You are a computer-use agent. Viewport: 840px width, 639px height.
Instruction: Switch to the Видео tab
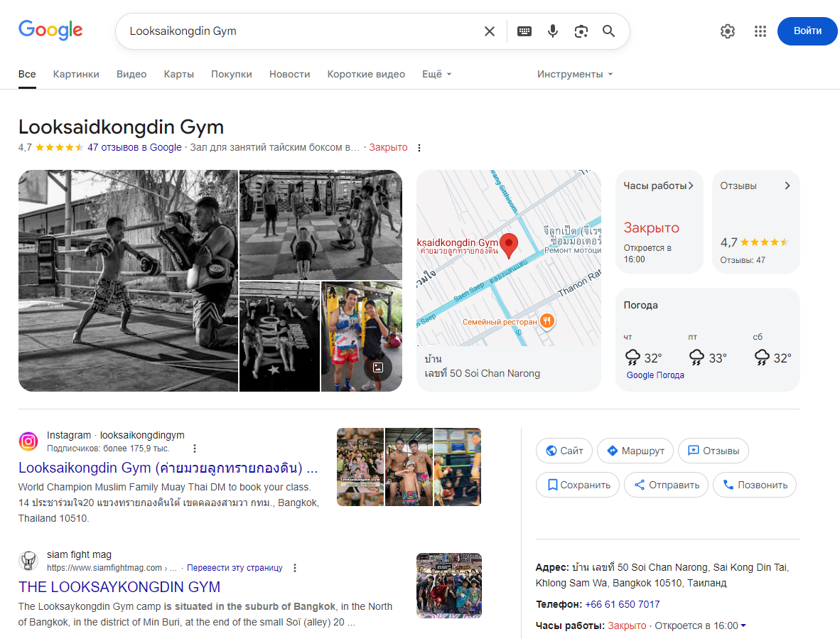tap(131, 74)
